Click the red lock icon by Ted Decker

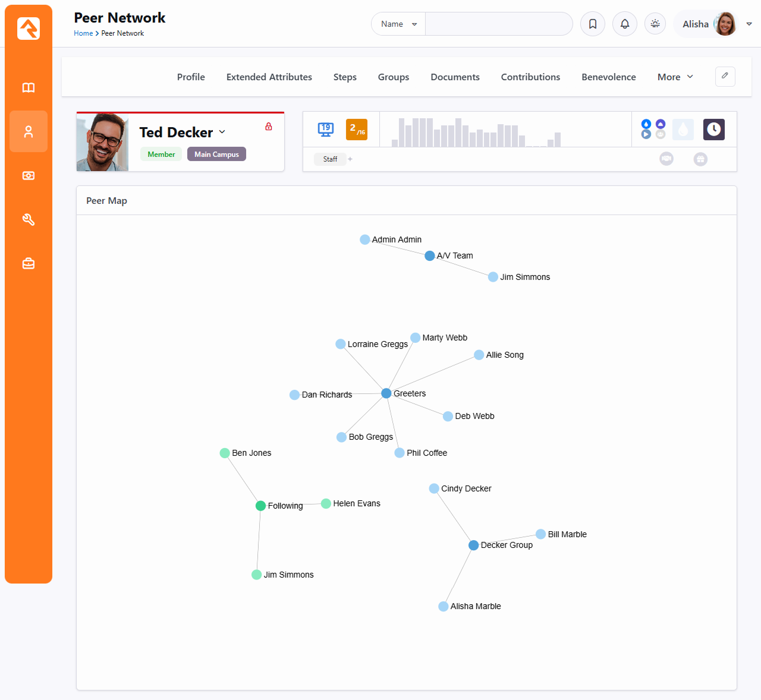(269, 127)
